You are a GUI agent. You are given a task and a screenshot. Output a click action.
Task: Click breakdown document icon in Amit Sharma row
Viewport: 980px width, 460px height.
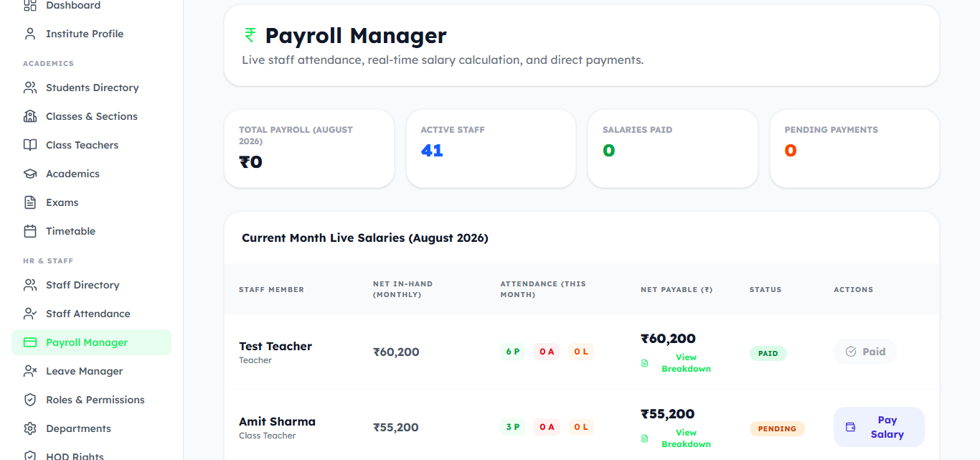click(x=644, y=438)
